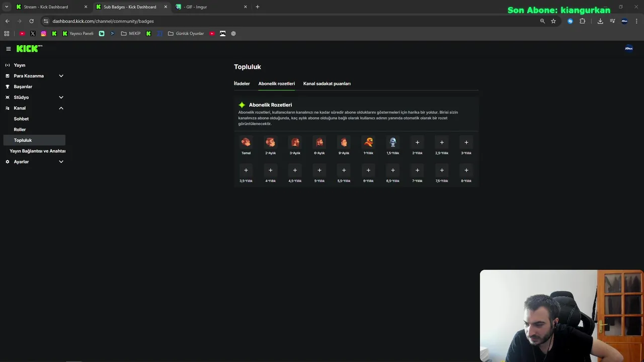The width and height of the screenshot is (644, 362).
Task: Add a badge for 2,5-Yıllık
Action: (x=442, y=142)
